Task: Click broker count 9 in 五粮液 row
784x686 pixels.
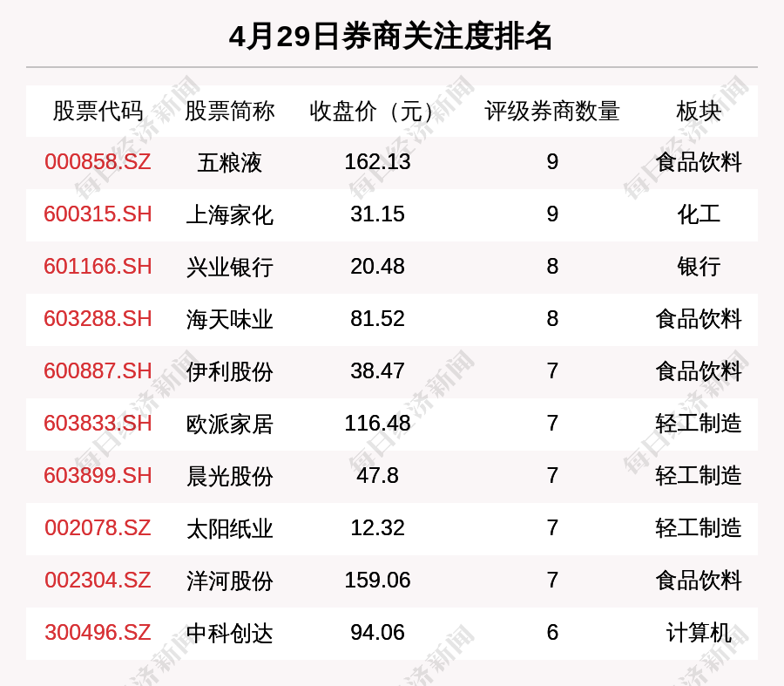Action: pos(552,161)
